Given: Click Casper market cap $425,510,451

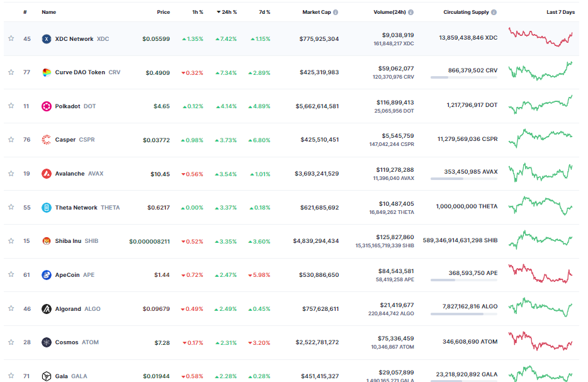Looking at the screenshot, I should 320,140.
